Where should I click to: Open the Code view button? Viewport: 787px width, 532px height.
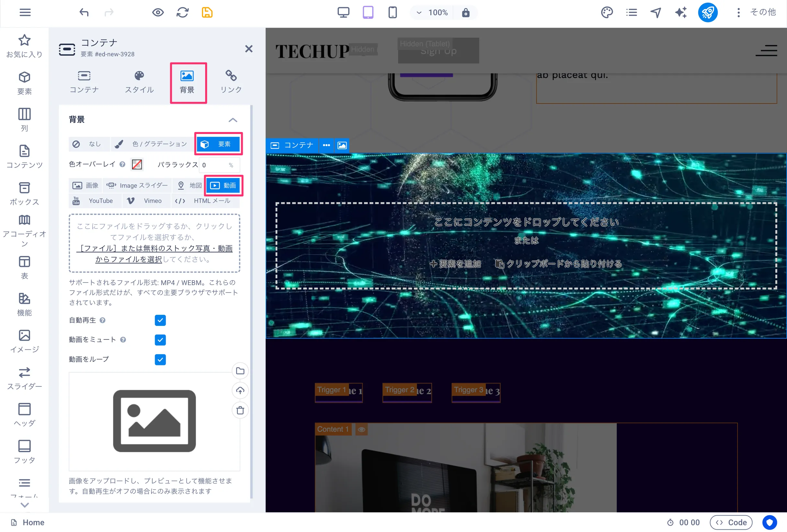731,522
